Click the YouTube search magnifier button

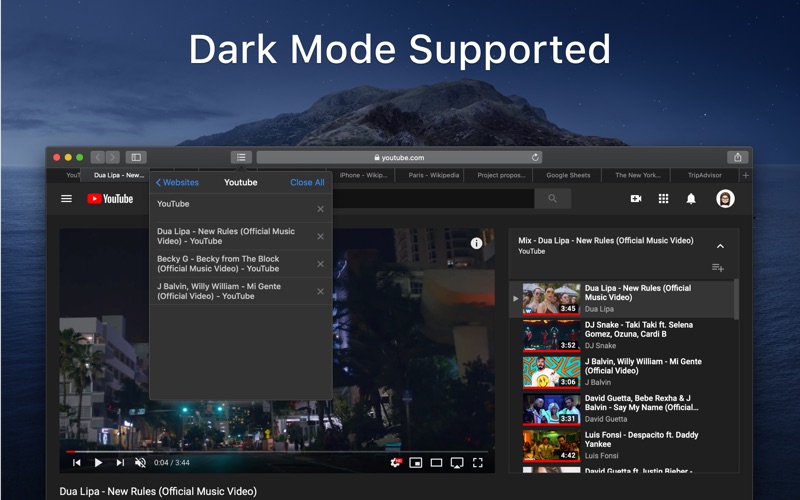pos(553,198)
